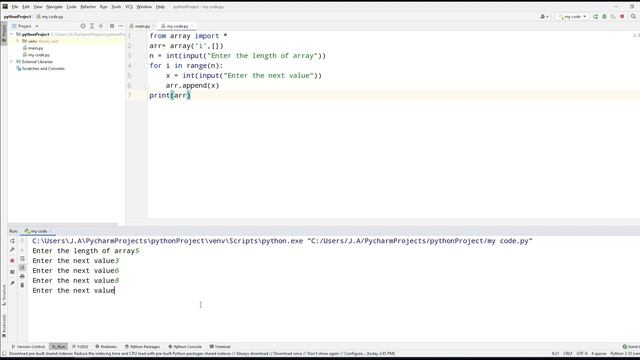The height and width of the screenshot is (360, 640).
Task: Open the Python Packages tool window
Action: tap(142, 347)
